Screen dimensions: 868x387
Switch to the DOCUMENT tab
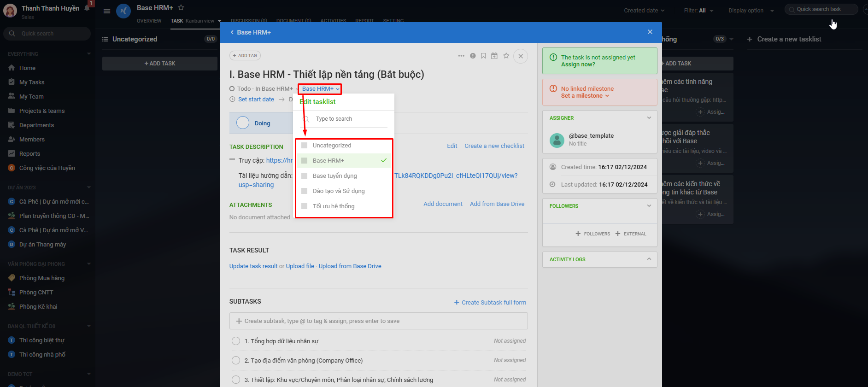(x=293, y=21)
